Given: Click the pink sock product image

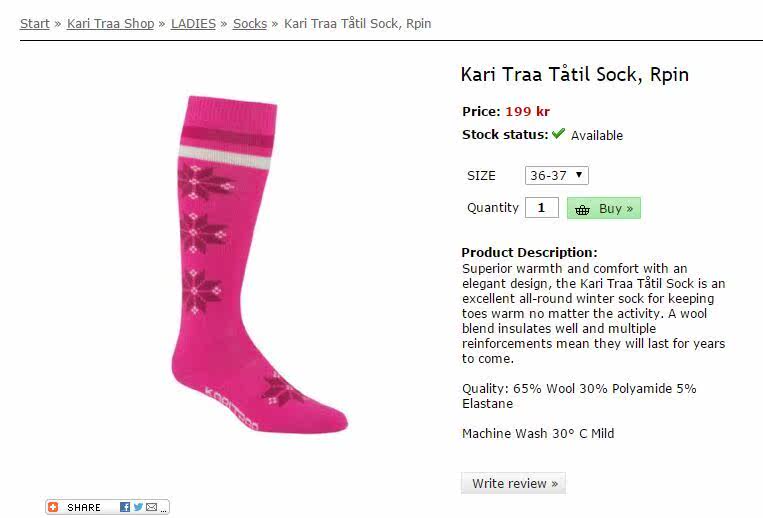Looking at the screenshot, I should click(256, 265).
